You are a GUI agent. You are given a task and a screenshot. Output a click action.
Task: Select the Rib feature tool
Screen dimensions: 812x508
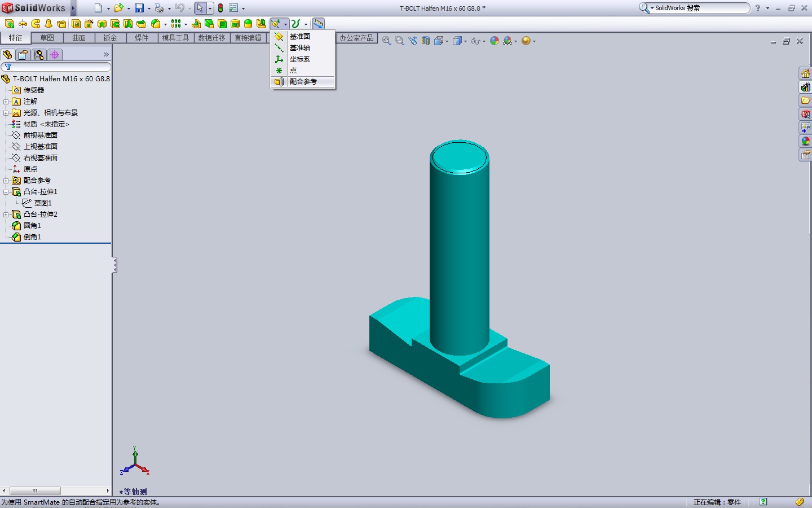196,24
